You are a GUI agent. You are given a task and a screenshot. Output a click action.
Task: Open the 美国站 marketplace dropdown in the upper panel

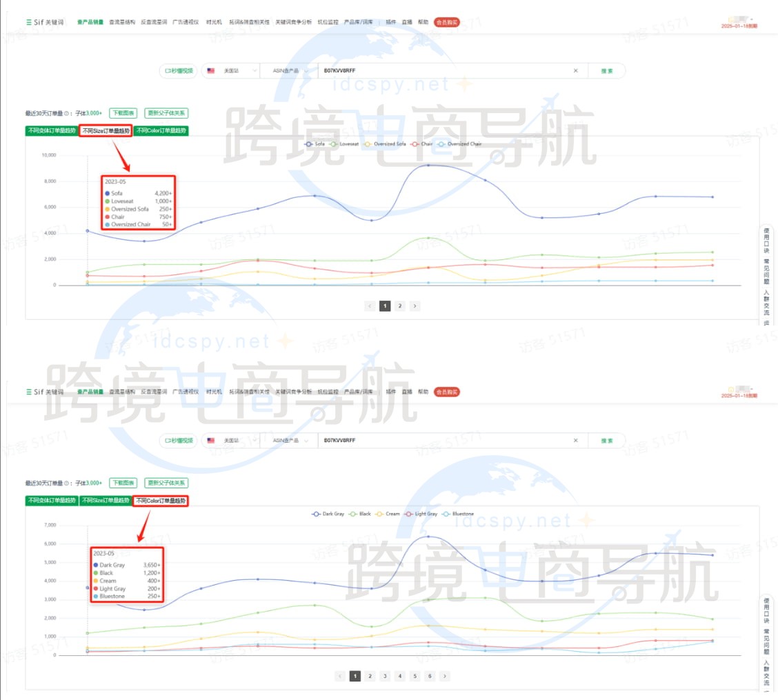pyautogui.click(x=230, y=71)
